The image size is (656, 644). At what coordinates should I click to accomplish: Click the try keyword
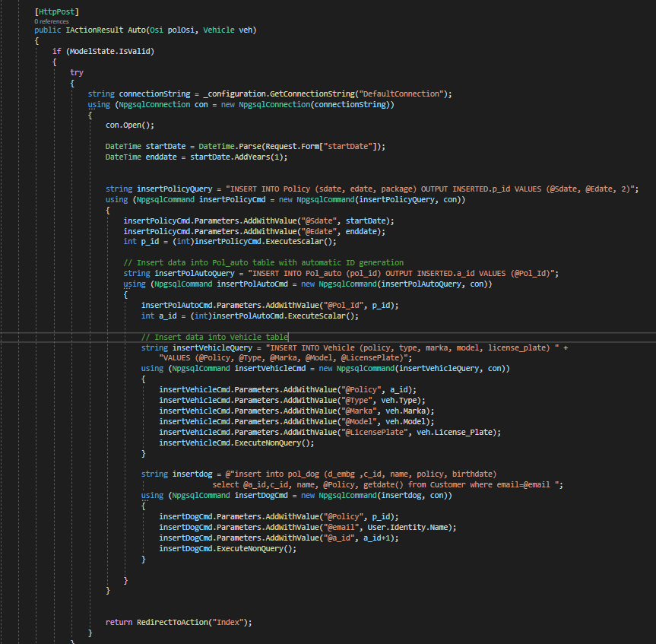[77, 72]
